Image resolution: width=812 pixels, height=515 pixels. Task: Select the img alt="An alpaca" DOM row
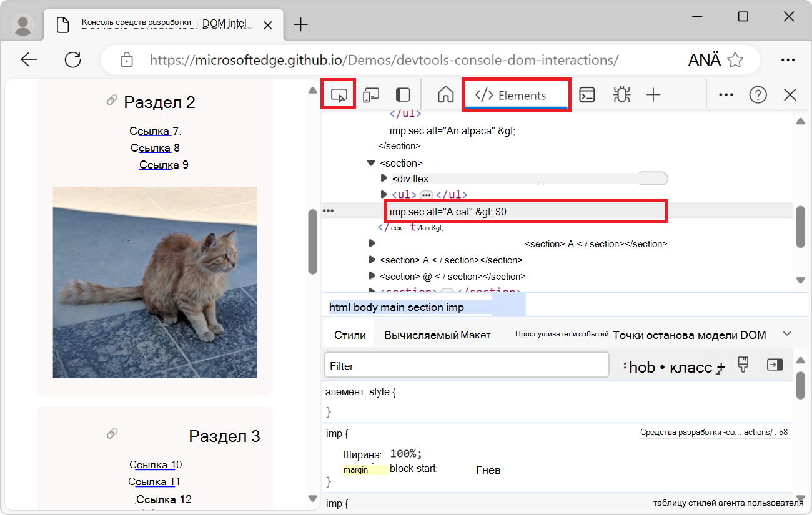(452, 130)
